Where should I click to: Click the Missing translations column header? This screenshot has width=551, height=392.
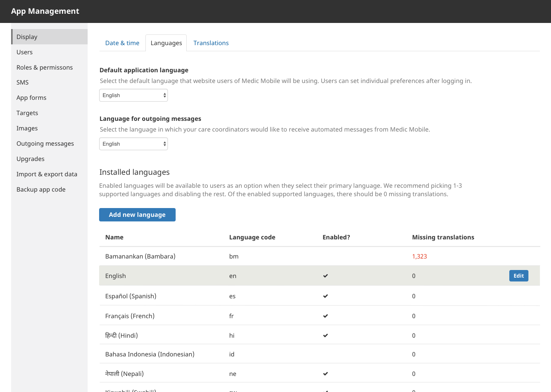click(443, 237)
